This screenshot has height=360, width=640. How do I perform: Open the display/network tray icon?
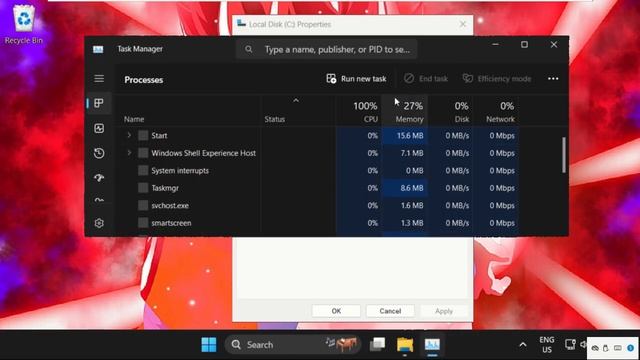pyautogui.click(x=570, y=344)
